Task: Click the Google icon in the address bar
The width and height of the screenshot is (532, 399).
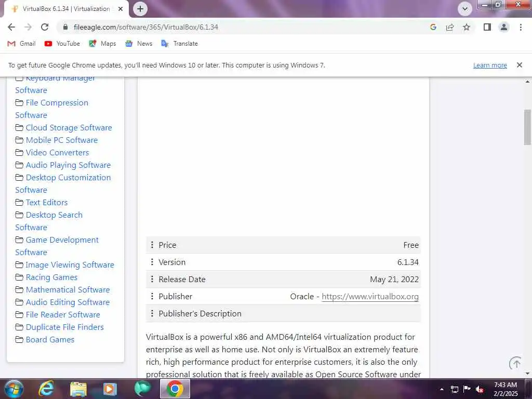Action: [433, 27]
